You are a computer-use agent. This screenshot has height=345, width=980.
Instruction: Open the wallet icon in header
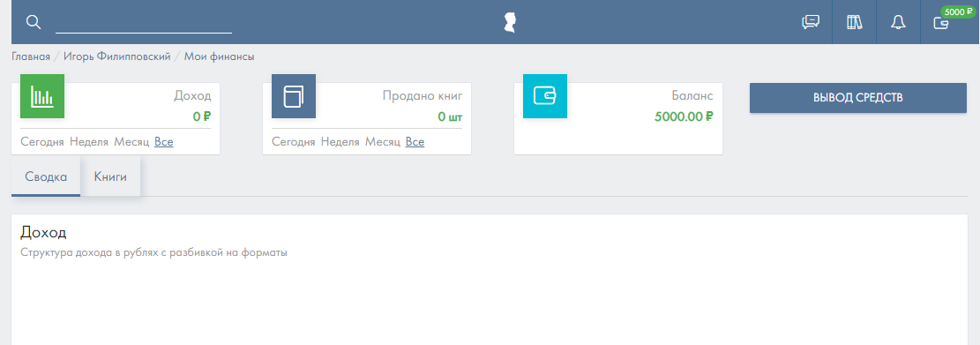click(940, 24)
